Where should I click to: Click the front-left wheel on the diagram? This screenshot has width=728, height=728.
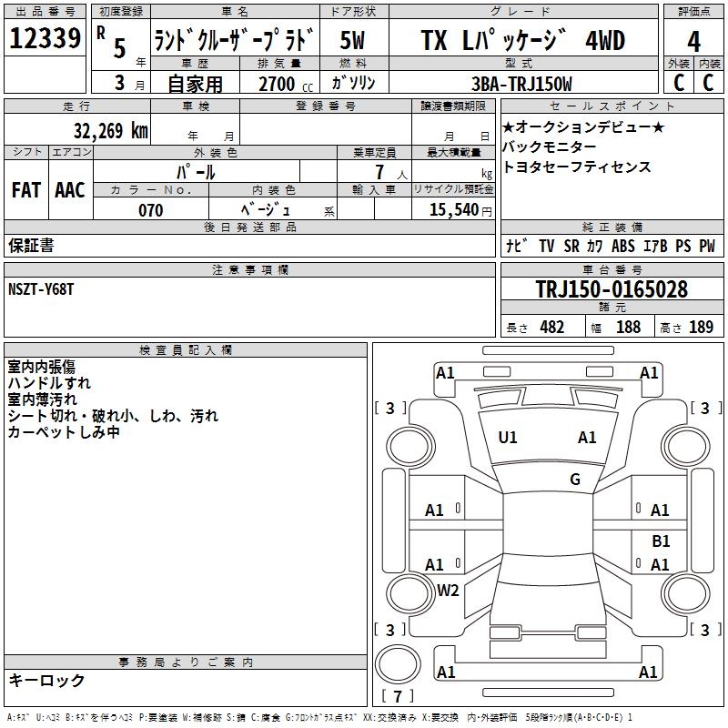click(x=409, y=447)
